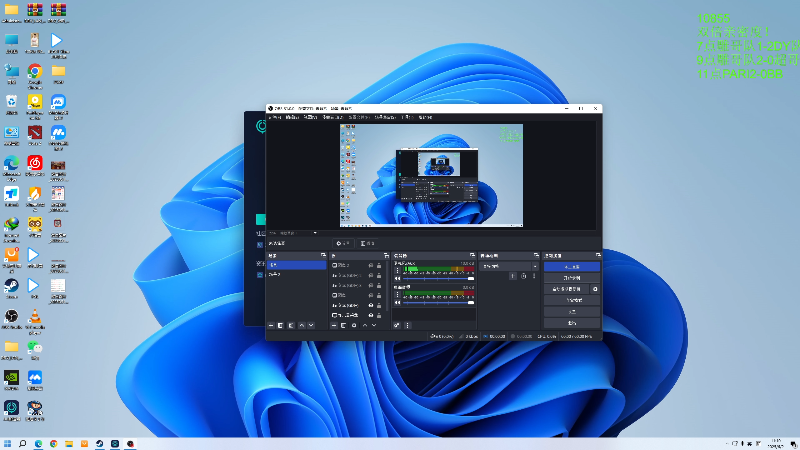Open virtual camera settings gear in the Controls panel

tap(595, 289)
